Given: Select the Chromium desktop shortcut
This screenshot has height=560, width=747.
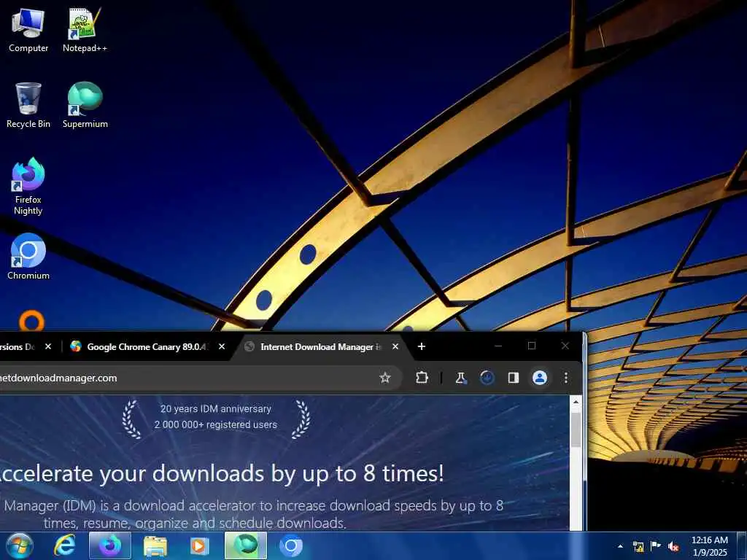Looking at the screenshot, I should click(x=28, y=256).
